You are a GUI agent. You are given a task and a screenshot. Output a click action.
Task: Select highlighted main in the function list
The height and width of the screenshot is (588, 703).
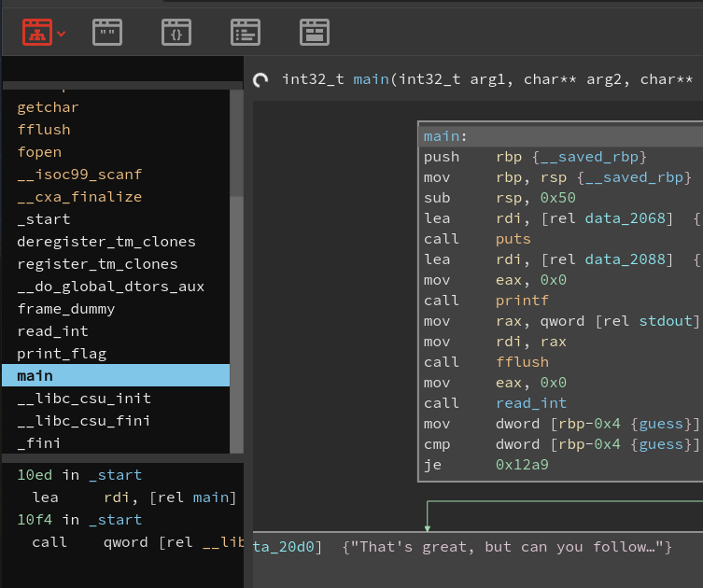click(x=116, y=375)
